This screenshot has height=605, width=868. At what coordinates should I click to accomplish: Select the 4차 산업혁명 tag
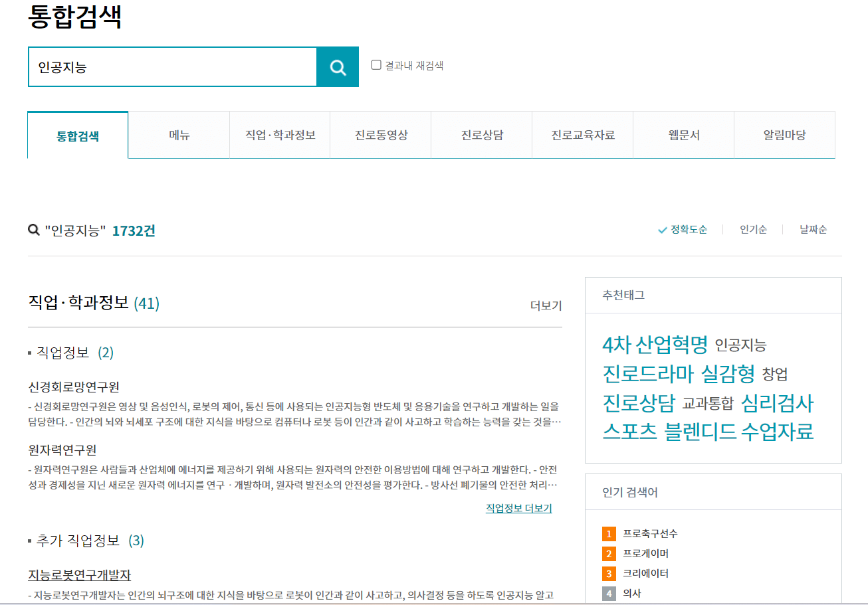[655, 344]
